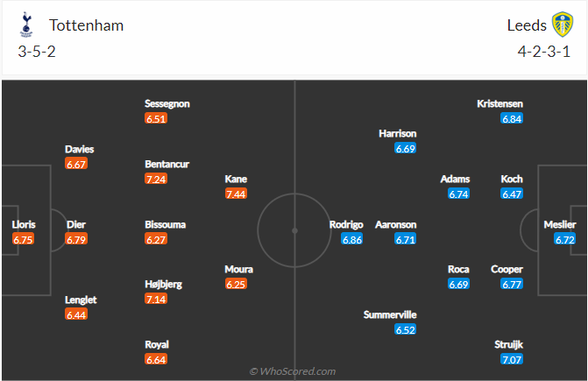Click Bentancur's 7.24 rating badge
588x381 pixels.
pyautogui.click(x=156, y=179)
